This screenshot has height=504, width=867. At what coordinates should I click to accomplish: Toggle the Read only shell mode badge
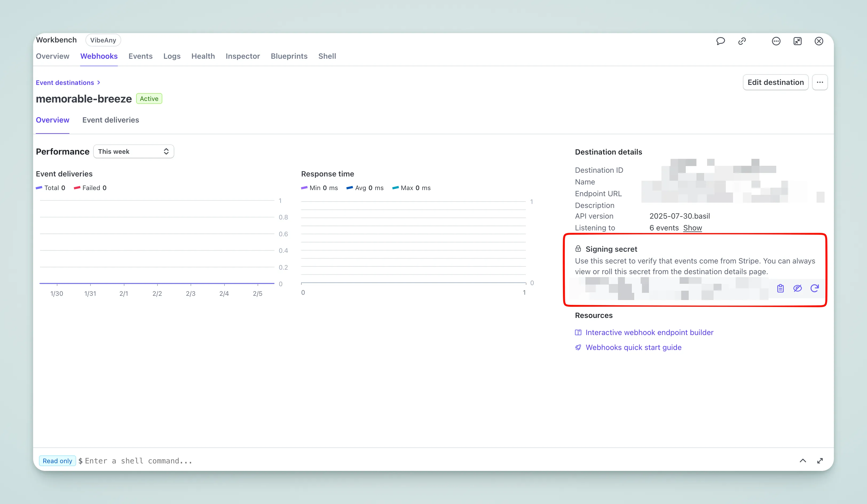tap(57, 461)
